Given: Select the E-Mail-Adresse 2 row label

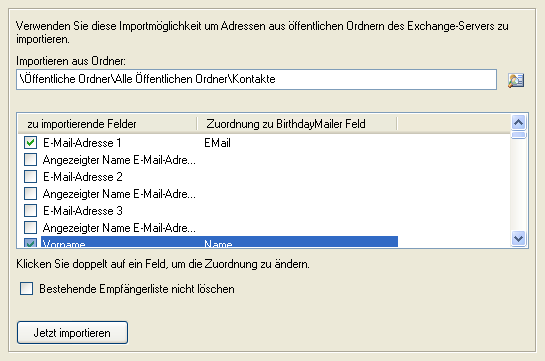Looking at the screenshot, I should (x=83, y=177).
